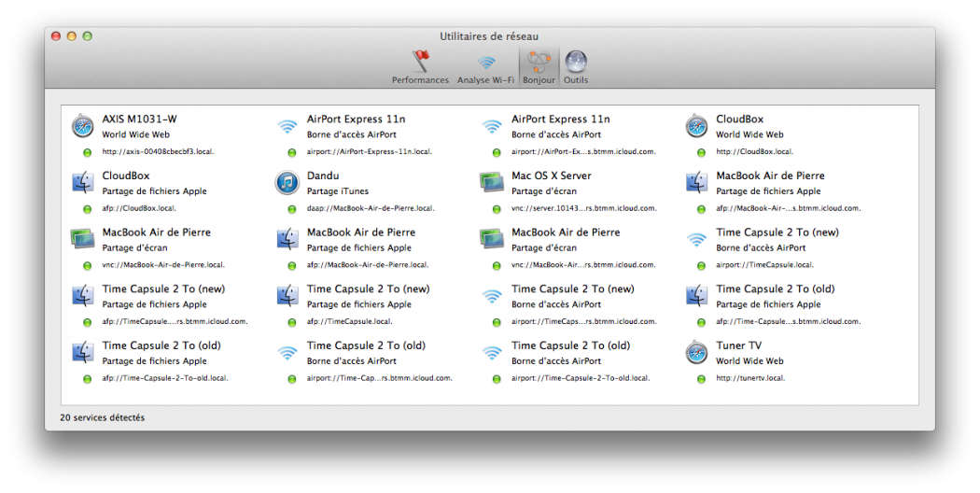Open the Performances toolbar tab
The width and height of the screenshot is (980, 493).
420,67
